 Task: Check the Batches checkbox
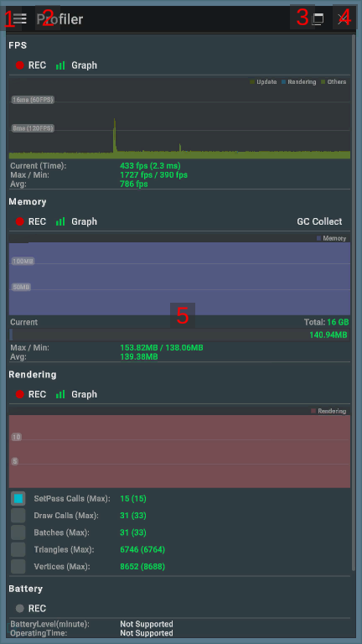click(x=18, y=532)
